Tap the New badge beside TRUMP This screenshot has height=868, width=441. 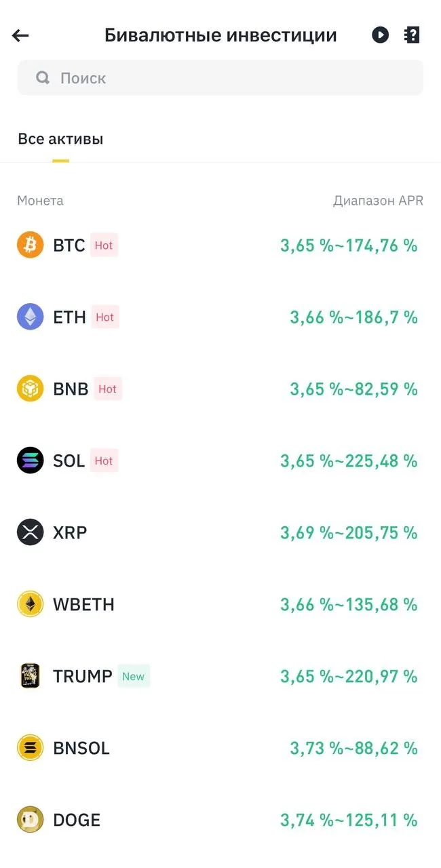pos(133,676)
